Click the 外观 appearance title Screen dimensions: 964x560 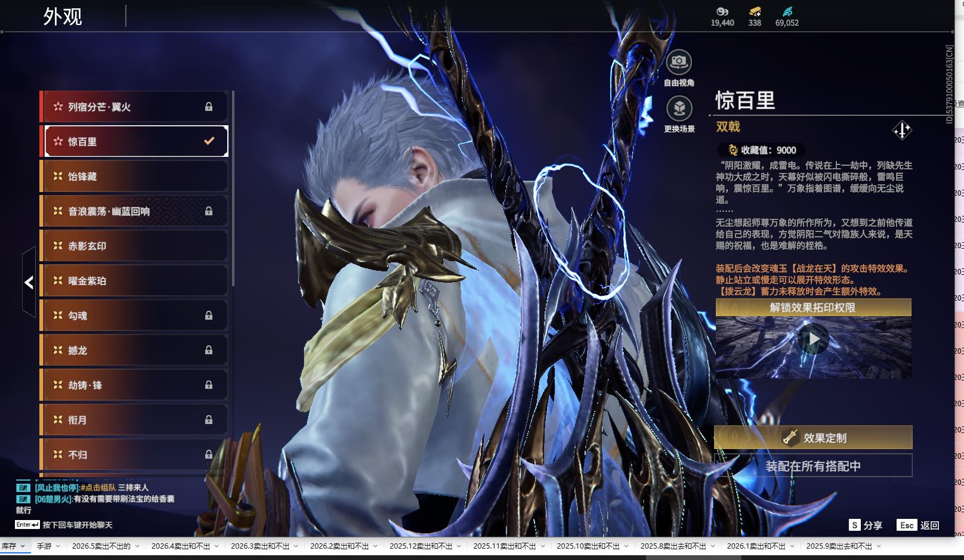63,17
